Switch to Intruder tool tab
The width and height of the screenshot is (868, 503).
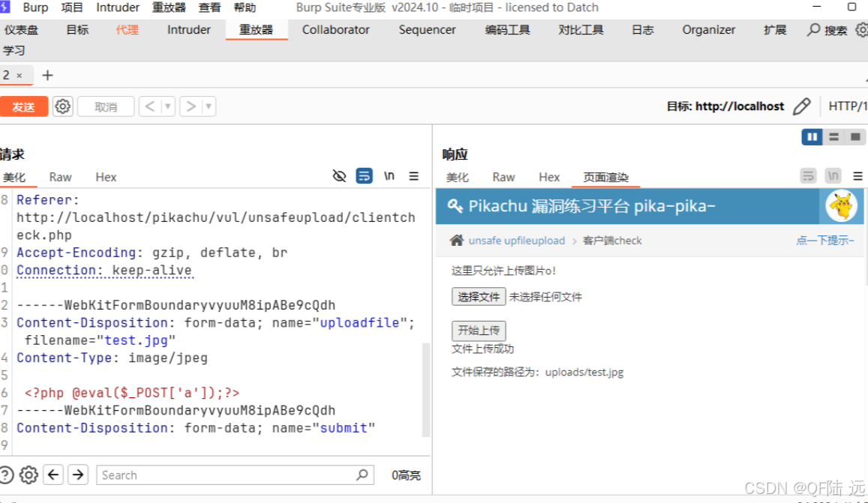click(x=189, y=30)
